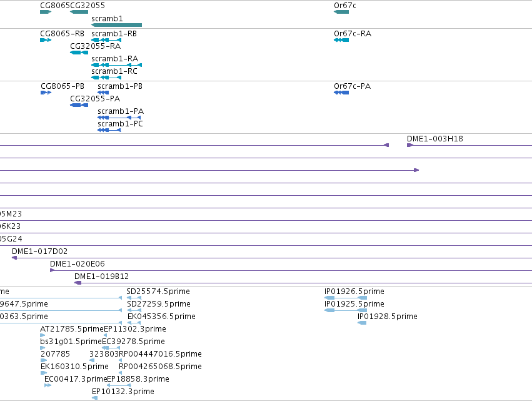
Task: Select the scramb1-PC protein feature
Action: (x=109, y=130)
